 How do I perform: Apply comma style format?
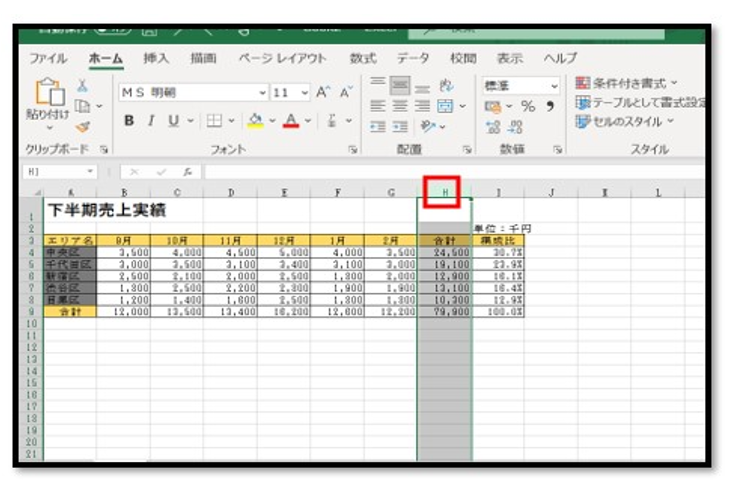pyautogui.click(x=550, y=106)
